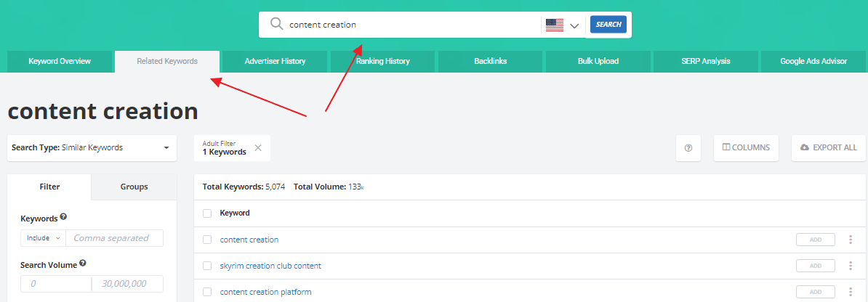Open more options for 'content creation platform'

coord(851,292)
